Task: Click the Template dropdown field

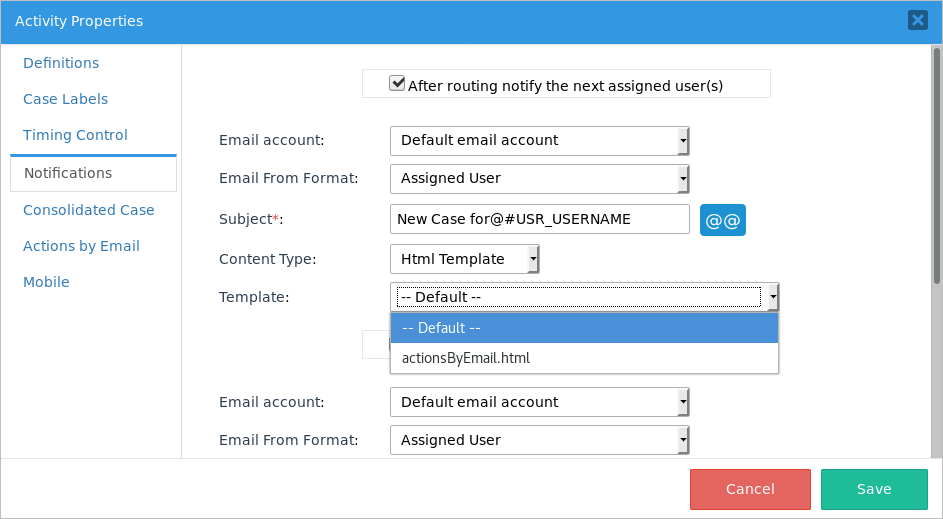Action: click(x=584, y=297)
